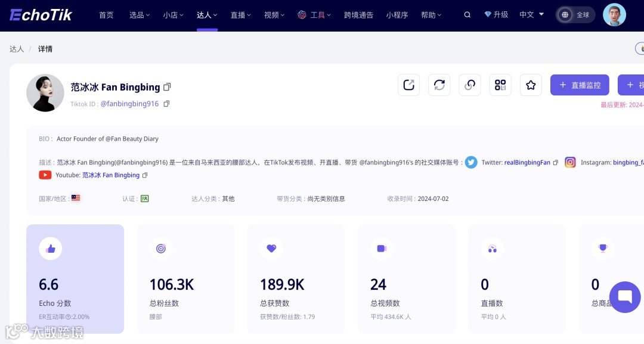Click the trophy icon above 总商品
The width and height of the screenshot is (644, 344).
pyautogui.click(x=603, y=249)
